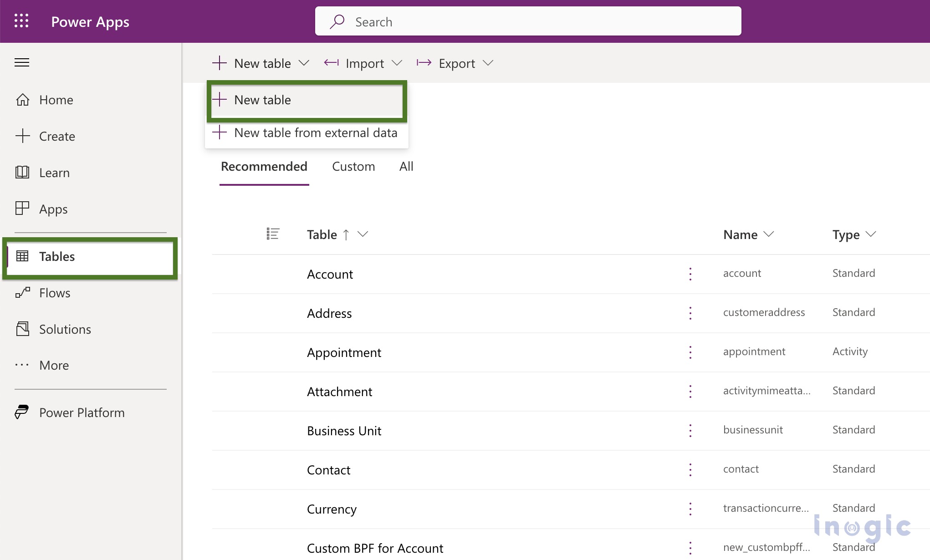
Task: Open the Name column dropdown chevron
Action: 768,234
